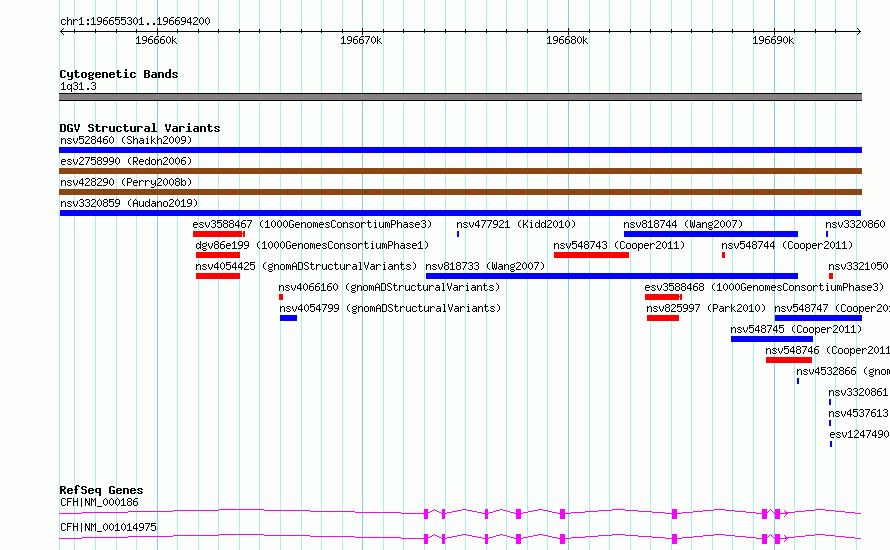Click the chr1:196655301..196694200 coordinates text
Viewport: 890px width, 550px height.
(135, 21)
